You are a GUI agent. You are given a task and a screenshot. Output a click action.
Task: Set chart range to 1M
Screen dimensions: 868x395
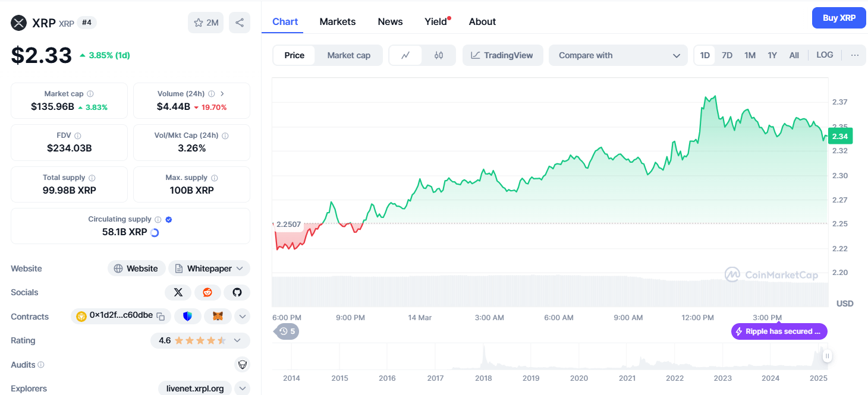pos(750,55)
